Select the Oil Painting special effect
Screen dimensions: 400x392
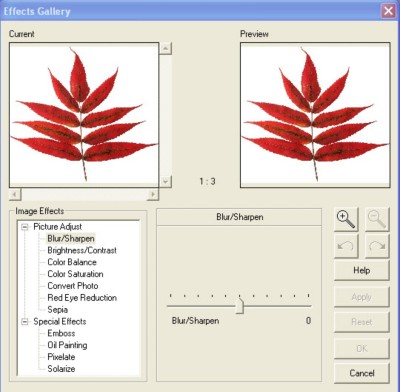pos(67,345)
